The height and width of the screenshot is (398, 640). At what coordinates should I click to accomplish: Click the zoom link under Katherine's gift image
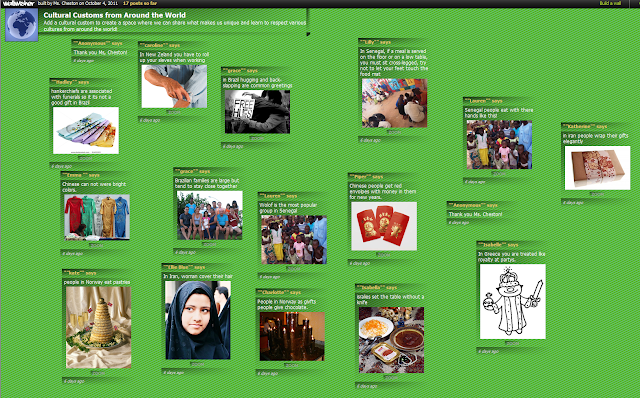click(597, 194)
